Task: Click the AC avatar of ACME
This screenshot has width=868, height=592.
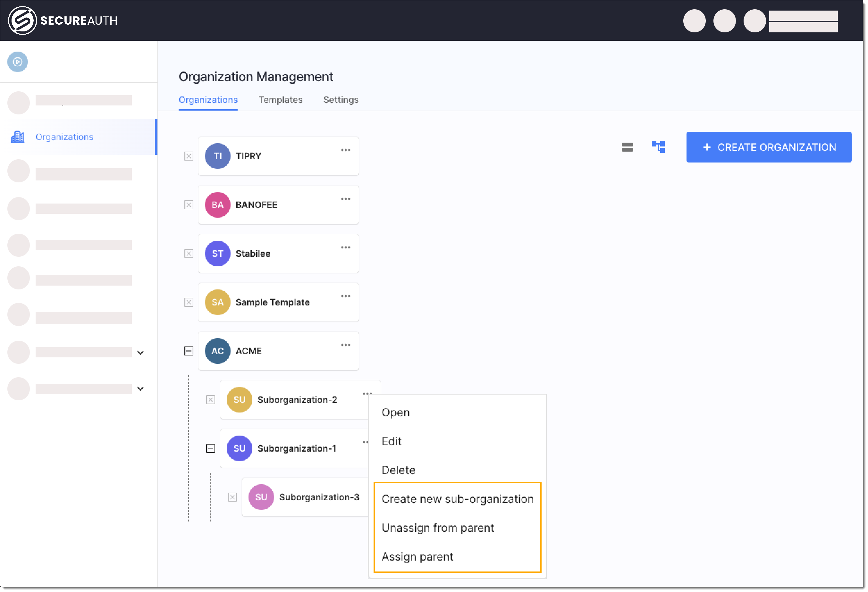Action: point(217,351)
